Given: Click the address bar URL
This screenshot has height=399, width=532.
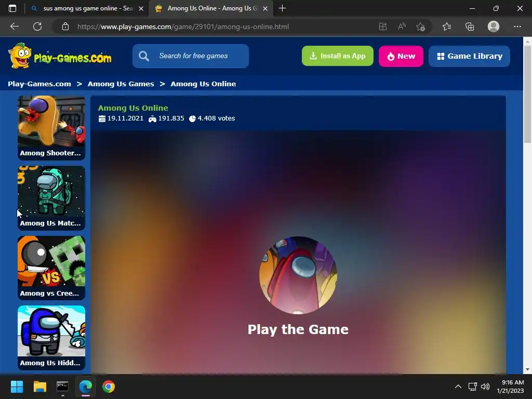Looking at the screenshot, I should point(183,26).
